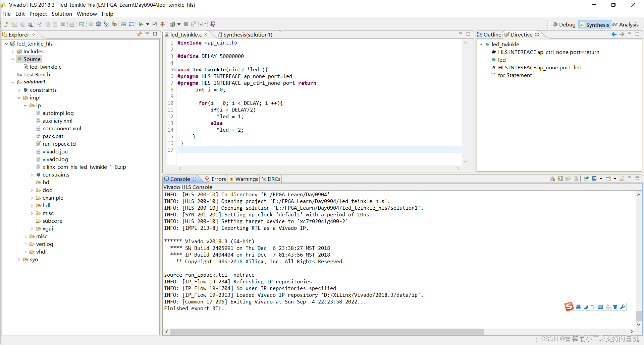Toggle Scroll Lock in the console toolbar
644x345 pixels.
point(560,179)
